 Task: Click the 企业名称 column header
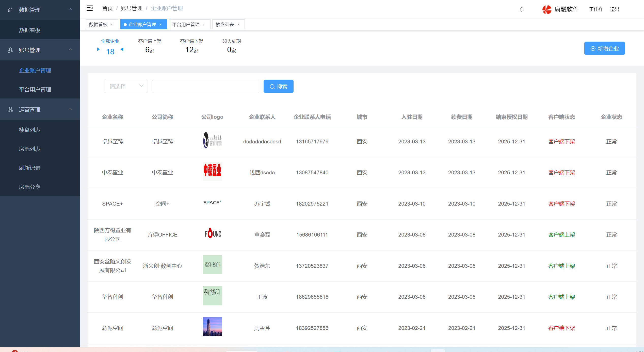click(112, 117)
